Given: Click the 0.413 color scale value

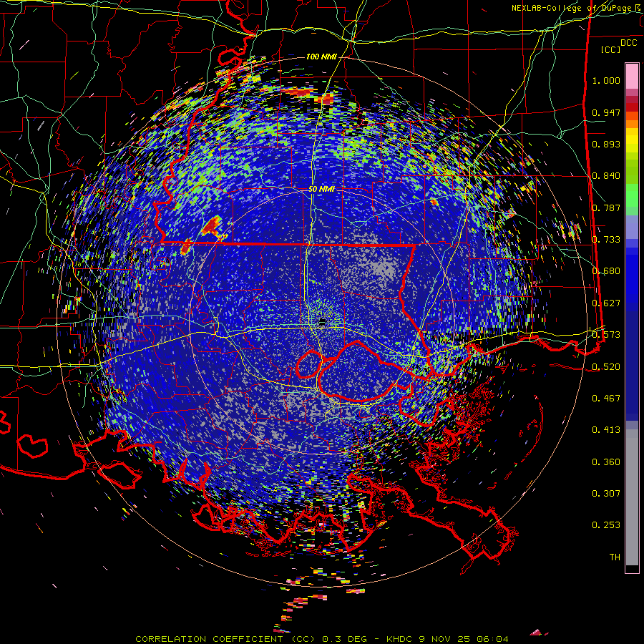Looking at the screenshot, I should (x=606, y=430).
